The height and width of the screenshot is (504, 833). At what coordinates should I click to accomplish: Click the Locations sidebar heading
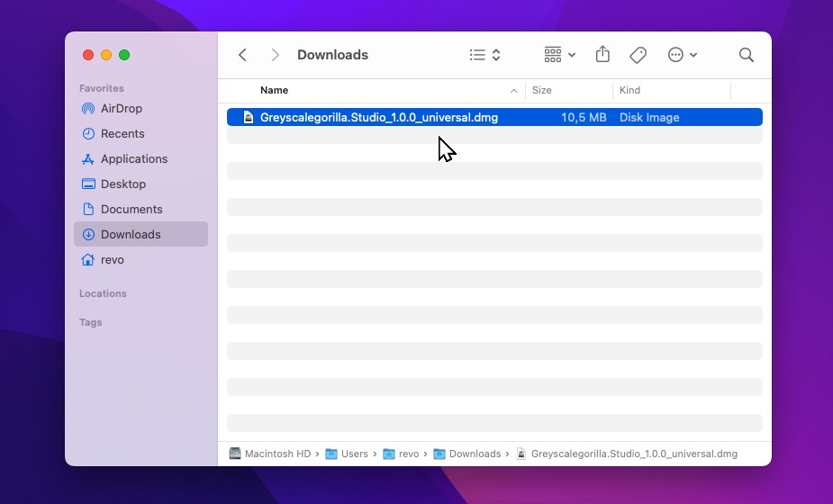[x=103, y=293]
